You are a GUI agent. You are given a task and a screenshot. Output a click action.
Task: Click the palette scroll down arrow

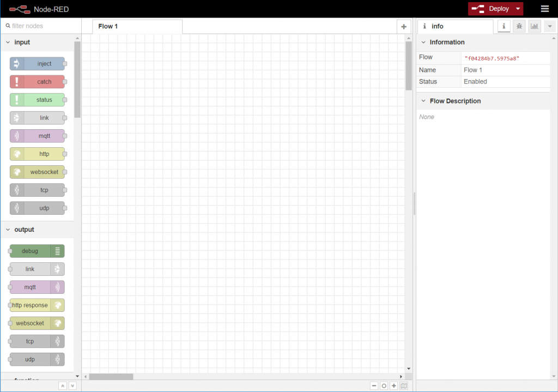77,376
